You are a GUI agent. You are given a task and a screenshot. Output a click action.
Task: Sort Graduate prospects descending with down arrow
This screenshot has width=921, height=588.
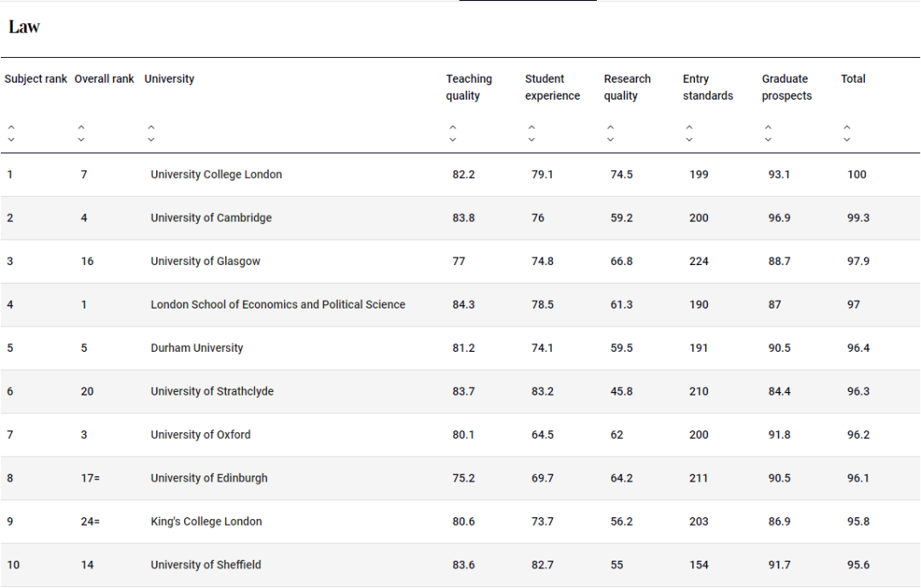[768, 140]
